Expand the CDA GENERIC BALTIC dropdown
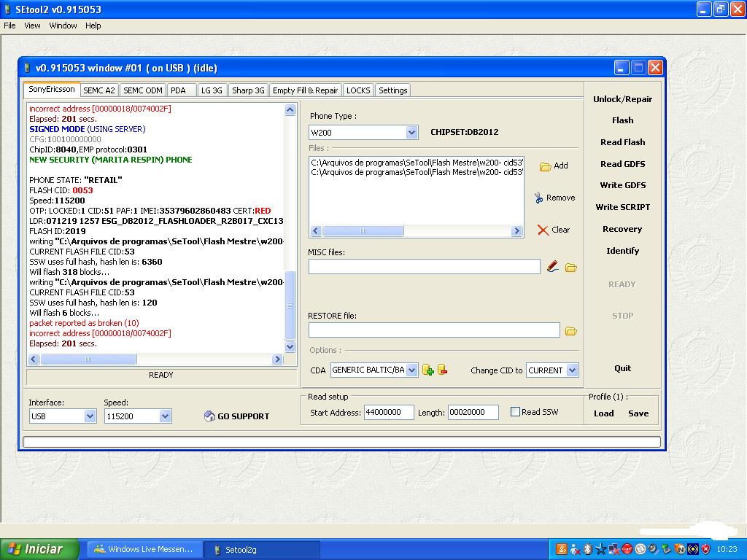This screenshot has width=747, height=560. [412, 370]
